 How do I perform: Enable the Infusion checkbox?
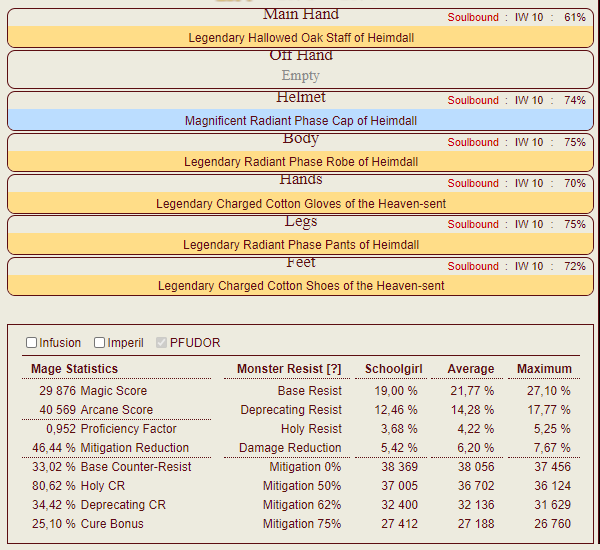tap(31, 343)
